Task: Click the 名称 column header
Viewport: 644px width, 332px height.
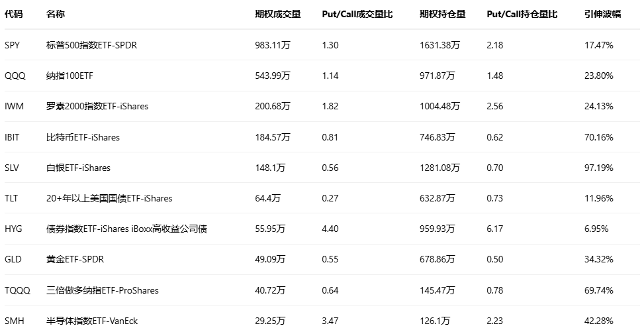Action: 56,15
